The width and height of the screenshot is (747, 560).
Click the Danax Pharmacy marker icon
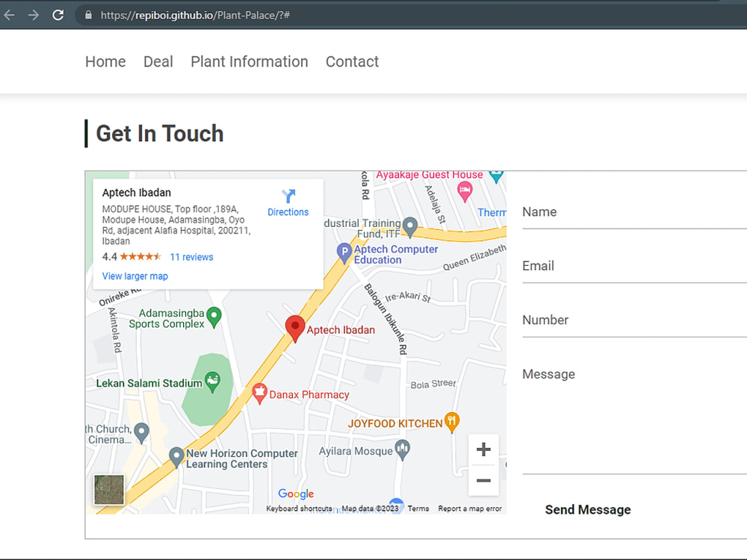[x=259, y=393]
